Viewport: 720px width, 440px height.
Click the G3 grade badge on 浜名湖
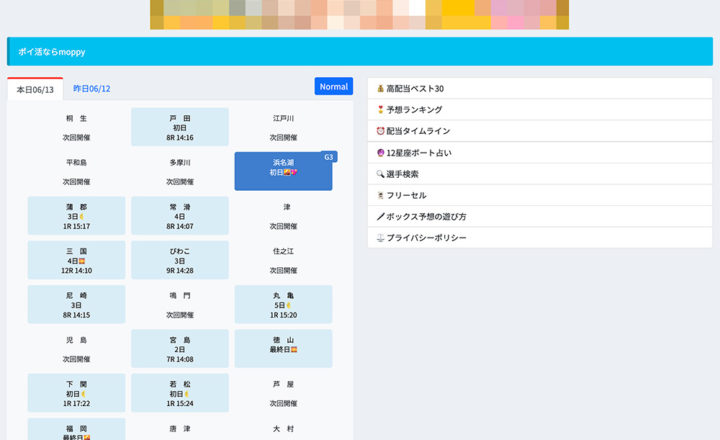(x=328, y=157)
